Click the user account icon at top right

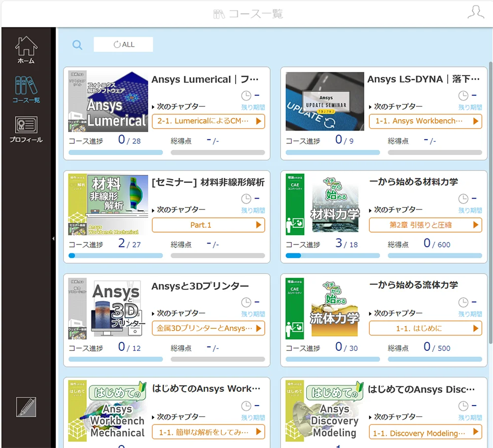[475, 12]
